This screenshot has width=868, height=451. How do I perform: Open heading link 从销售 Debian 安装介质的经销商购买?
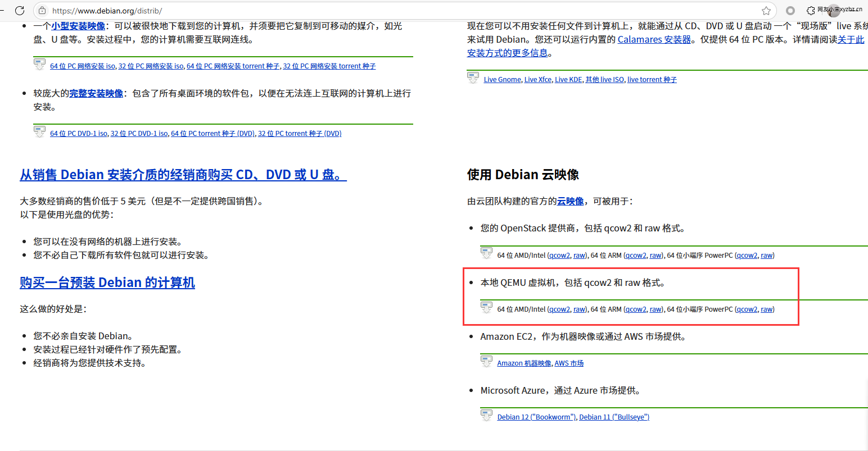tap(183, 175)
